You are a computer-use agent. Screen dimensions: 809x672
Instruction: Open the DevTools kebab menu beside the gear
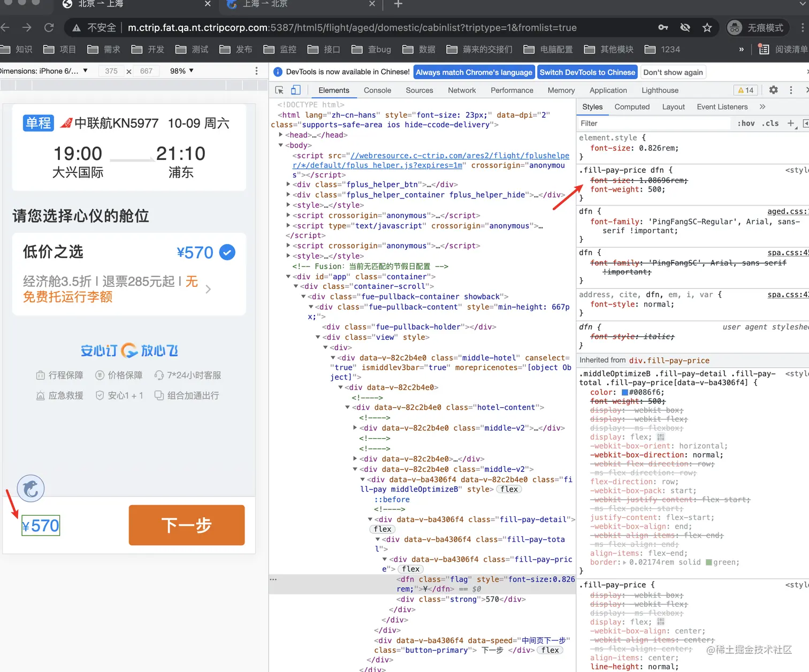pos(791,90)
